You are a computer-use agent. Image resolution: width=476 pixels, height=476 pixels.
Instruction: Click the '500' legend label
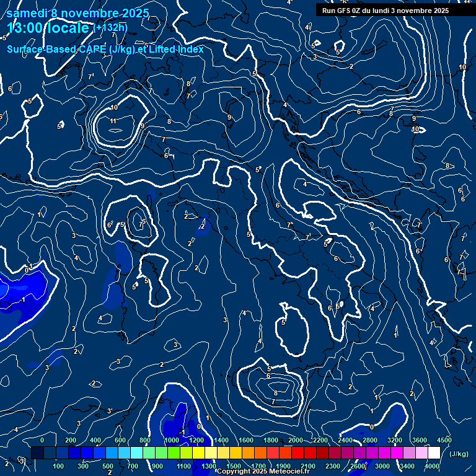(x=108, y=466)
